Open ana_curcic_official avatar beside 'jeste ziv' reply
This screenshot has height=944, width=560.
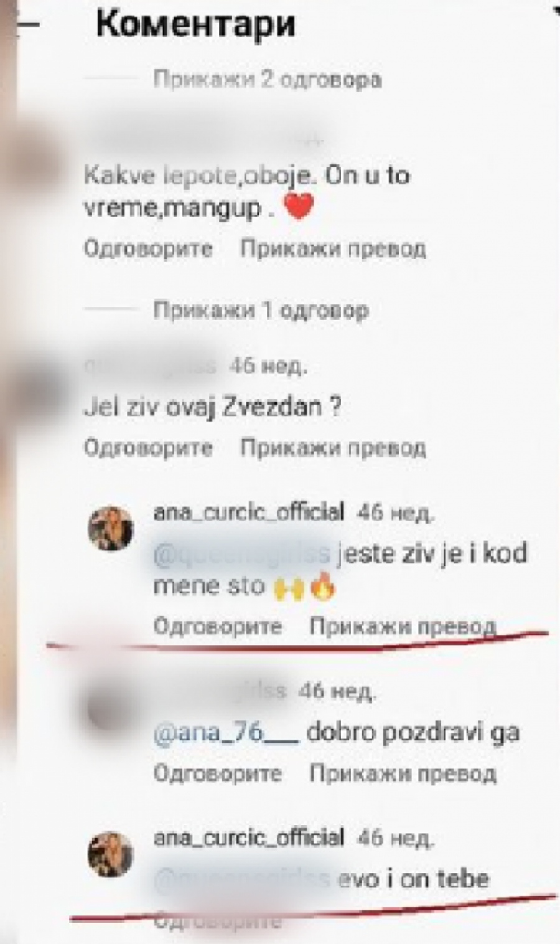(x=113, y=529)
